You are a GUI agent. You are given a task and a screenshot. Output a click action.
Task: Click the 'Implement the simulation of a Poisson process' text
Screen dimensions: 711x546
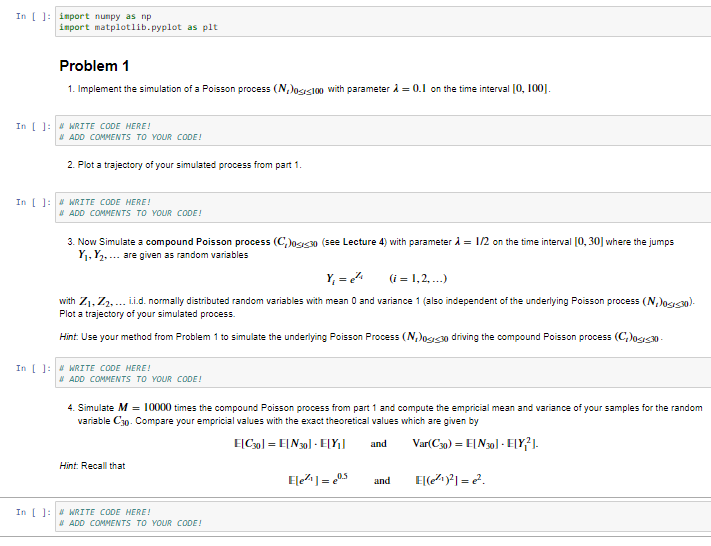point(309,89)
